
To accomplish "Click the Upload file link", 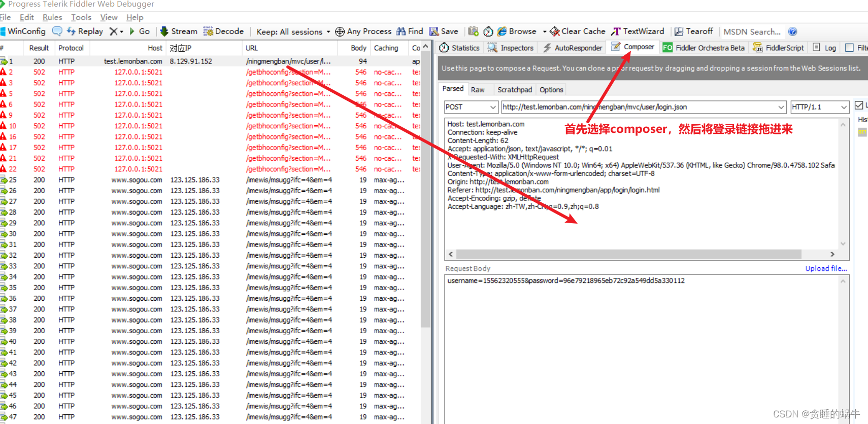I will coord(826,268).
